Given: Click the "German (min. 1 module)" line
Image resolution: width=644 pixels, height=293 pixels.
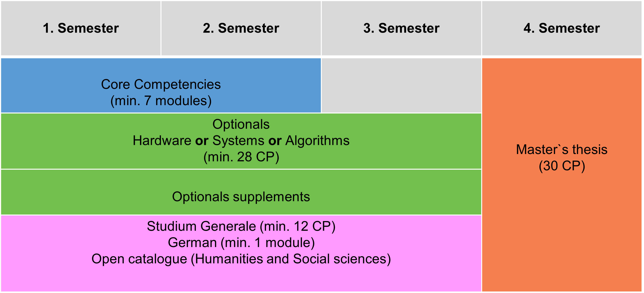Looking at the screenshot, I should tap(241, 242).
